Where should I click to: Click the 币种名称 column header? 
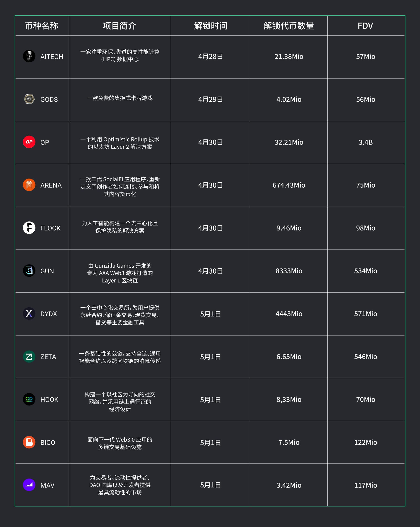click(42, 26)
